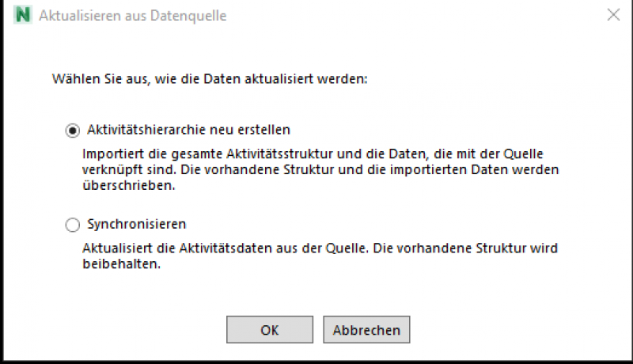Viewport: 633px width, 364px height.
Task: Click the line starting with verknüpft sind
Action: pyautogui.click(x=320, y=169)
